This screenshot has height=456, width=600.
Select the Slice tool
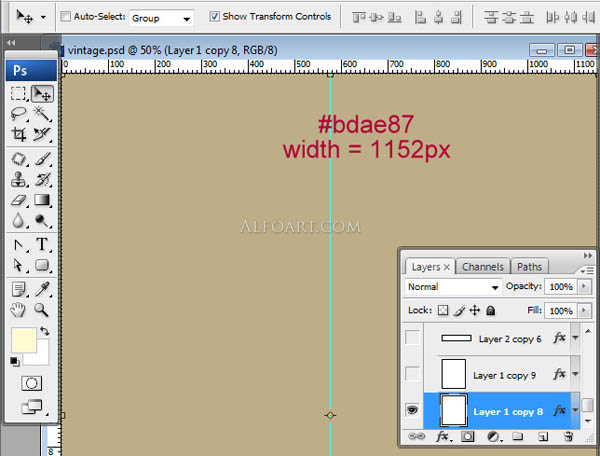click(x=42, y=134)
